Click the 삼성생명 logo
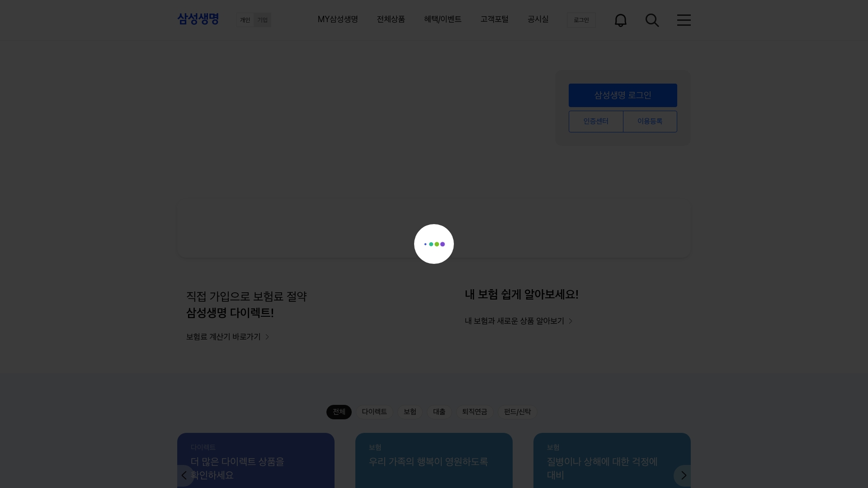 point(198,19)
